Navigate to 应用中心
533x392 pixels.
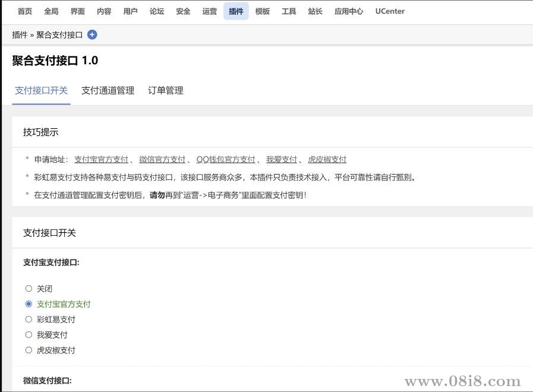(x=348, y=11)
